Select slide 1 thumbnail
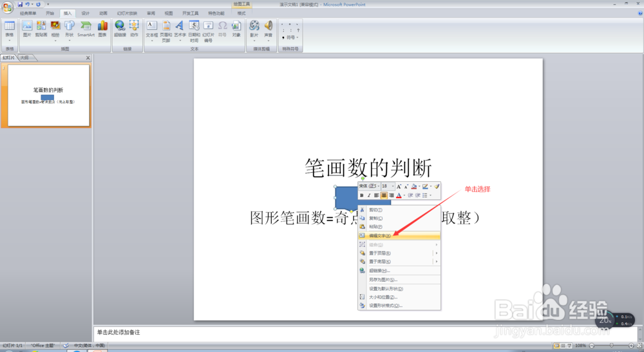Image resolution: width=644 pixels, height=352 pixels. point(48,95)
